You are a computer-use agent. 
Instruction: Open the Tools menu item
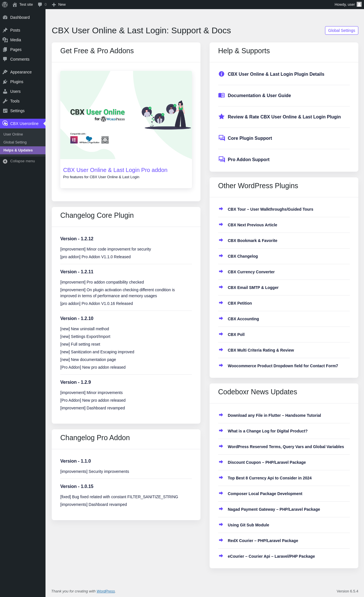pos(23,101)
